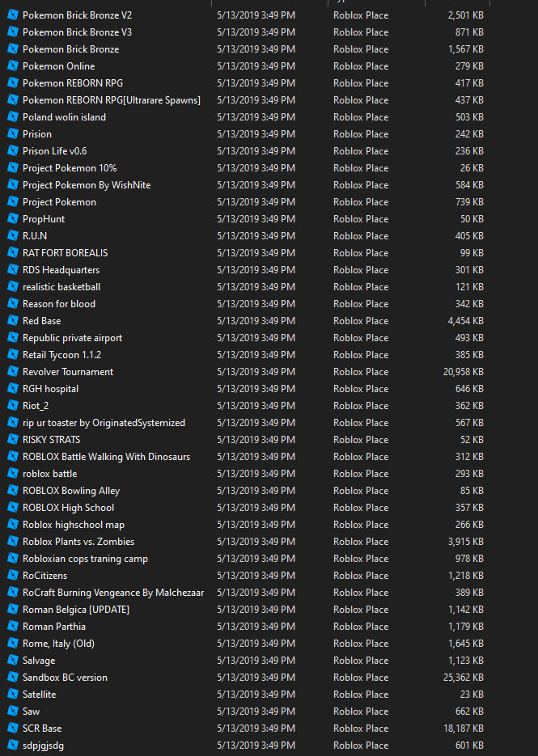Select the icon for ROBLOX High School
The height and width of the screenshot is (756, 538).
tap(13, 508)
